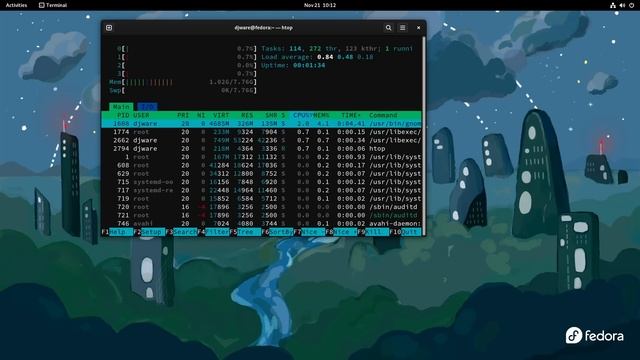This screenshot has width=640, height=360.
Task: Sort by the SHR column header
Action: coord(271,115)
